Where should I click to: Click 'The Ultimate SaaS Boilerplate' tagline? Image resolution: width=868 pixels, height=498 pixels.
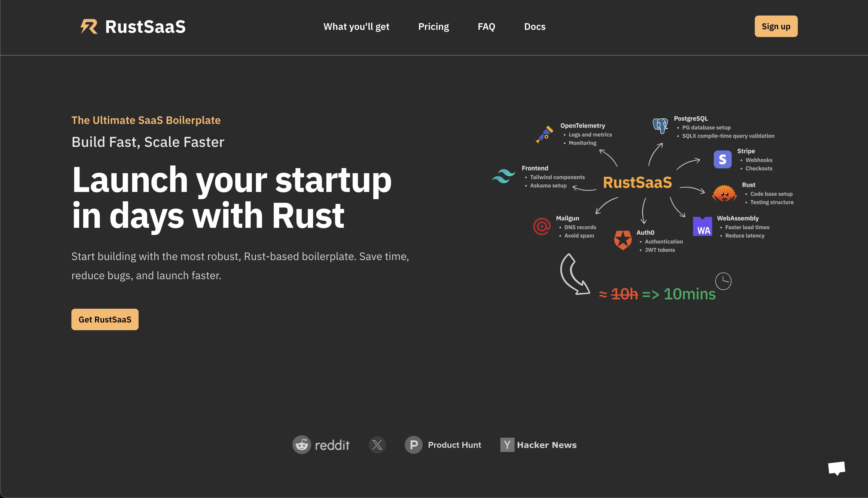(146, 120)
